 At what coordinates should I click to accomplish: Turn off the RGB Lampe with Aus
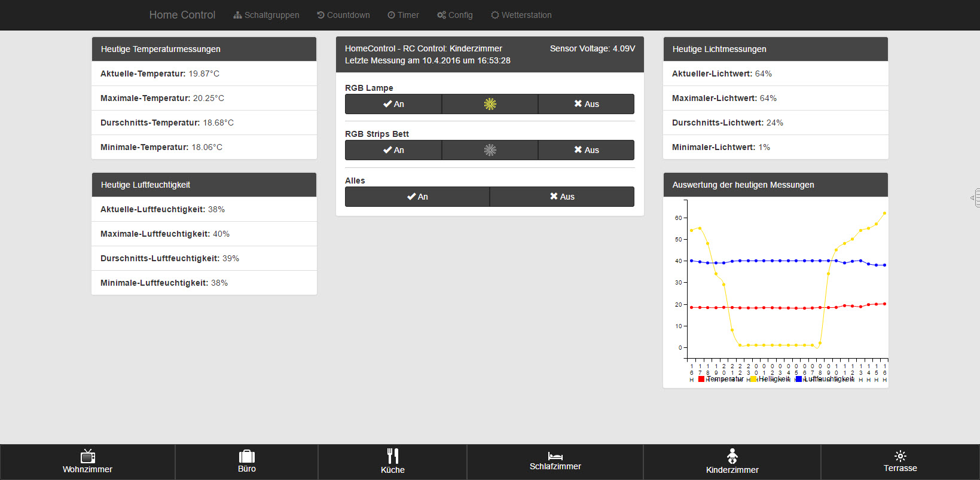click(586, 104)
